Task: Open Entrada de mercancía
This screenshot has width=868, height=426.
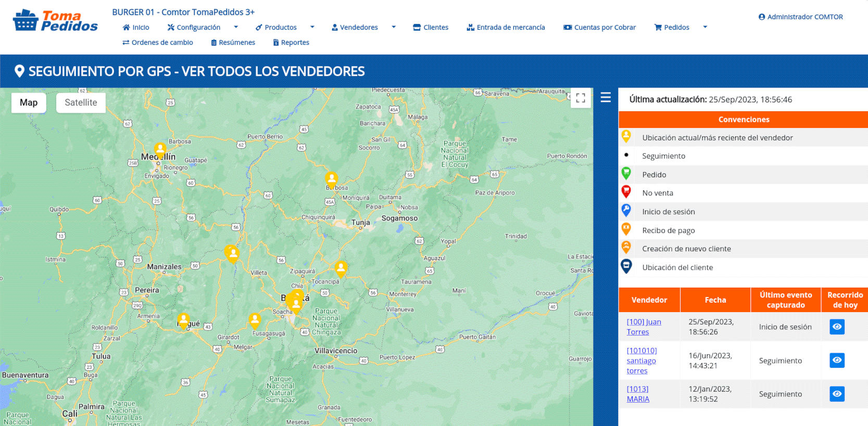Action: (506, 28)
